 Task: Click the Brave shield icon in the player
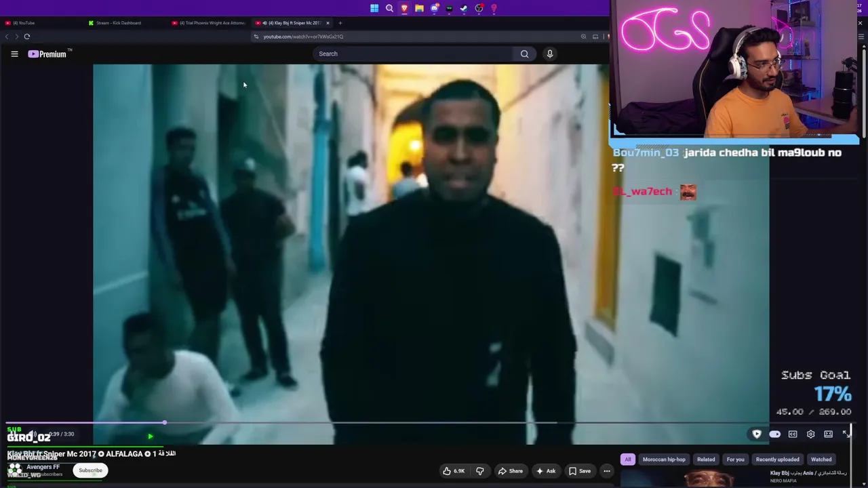pos(757,434)
